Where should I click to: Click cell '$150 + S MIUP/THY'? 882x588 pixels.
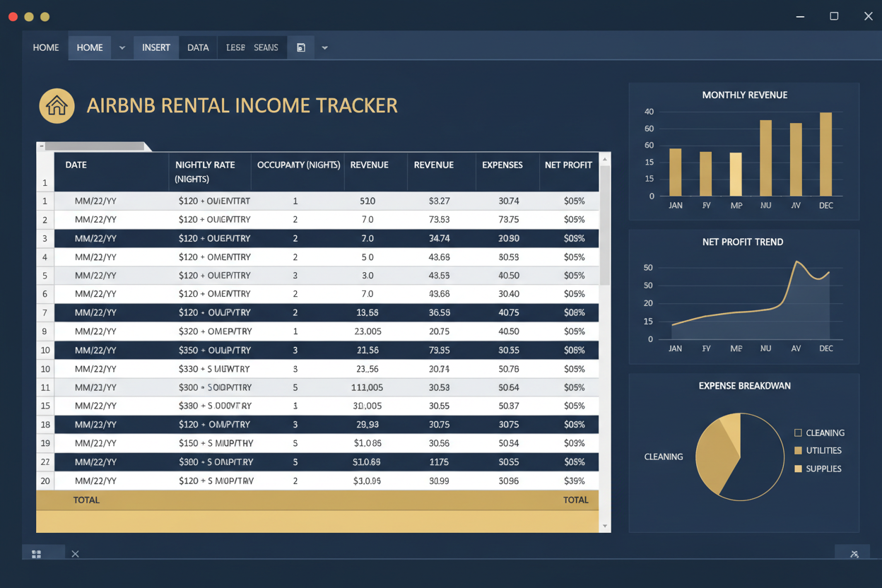tap(216, 443)
